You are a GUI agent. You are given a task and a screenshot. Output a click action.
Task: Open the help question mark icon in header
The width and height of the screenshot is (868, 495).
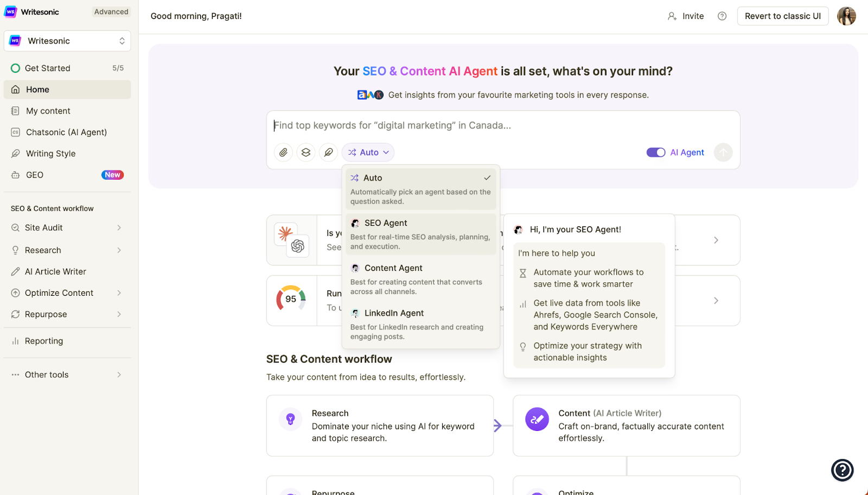[x=722, y=16]
